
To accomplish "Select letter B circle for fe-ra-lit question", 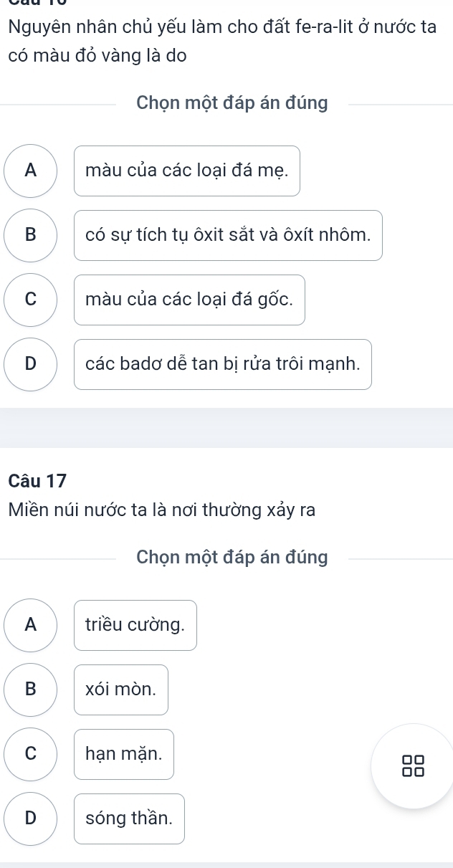I will click(30, 235).
